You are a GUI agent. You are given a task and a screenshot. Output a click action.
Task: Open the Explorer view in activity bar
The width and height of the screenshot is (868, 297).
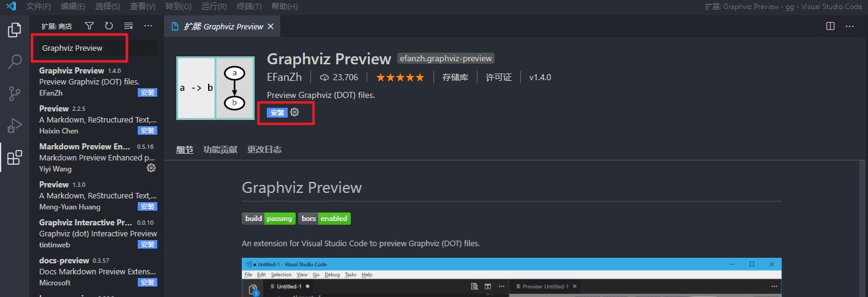(15, 29)
